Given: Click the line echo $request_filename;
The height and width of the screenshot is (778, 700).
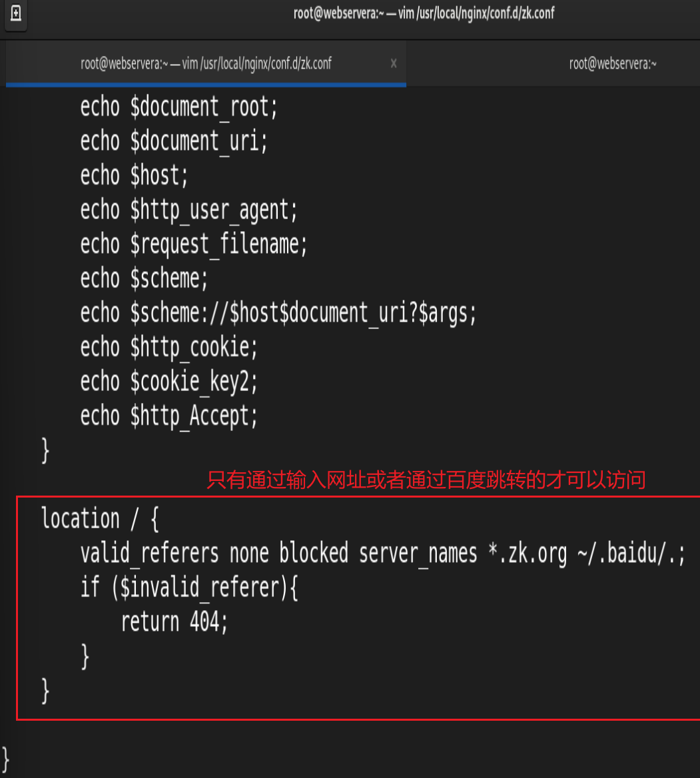Looking at the screenshot, I should point(193,244).
